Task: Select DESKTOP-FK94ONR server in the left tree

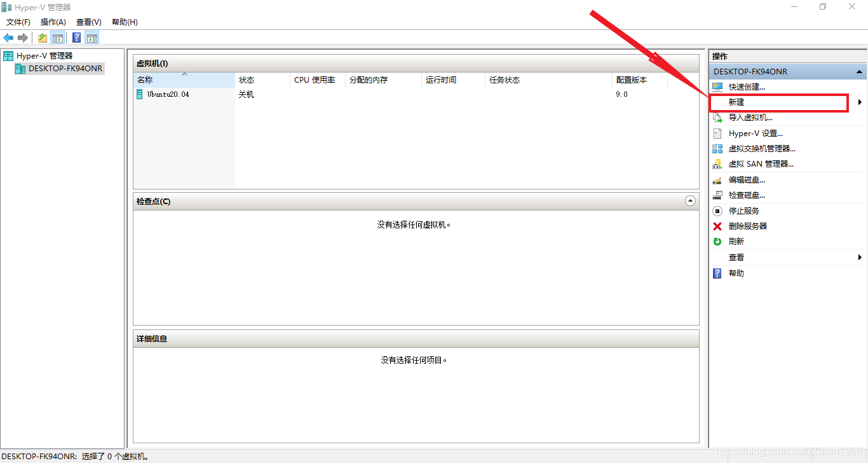Action: click(65, 69)
